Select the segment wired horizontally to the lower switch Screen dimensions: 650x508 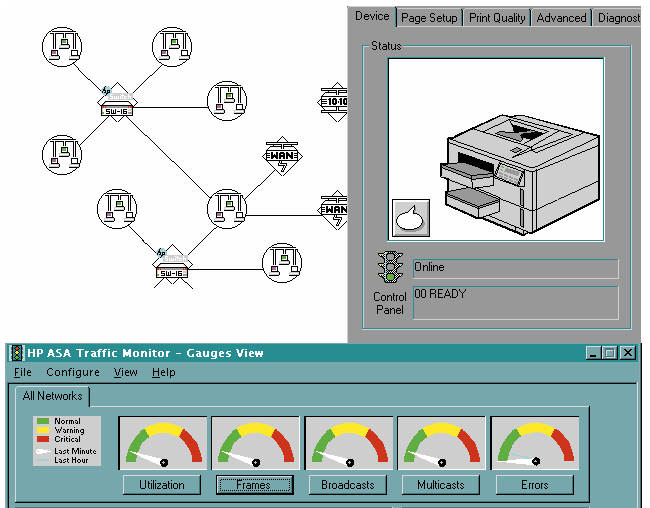coord(282,263)
